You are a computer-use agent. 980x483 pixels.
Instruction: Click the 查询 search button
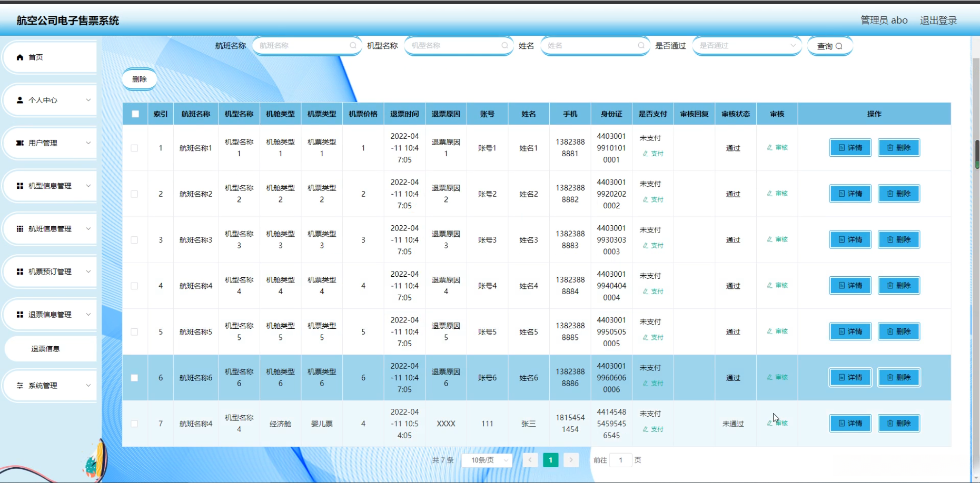tap(829, 46)
